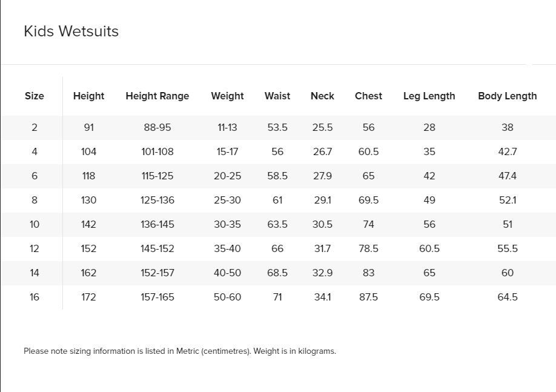Select the Size column header

tap(35, 96)
